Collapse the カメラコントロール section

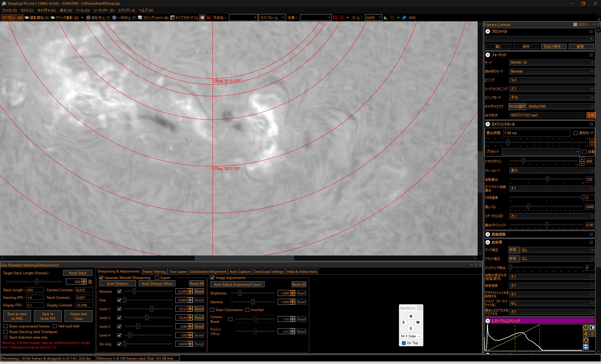[488, 124]
